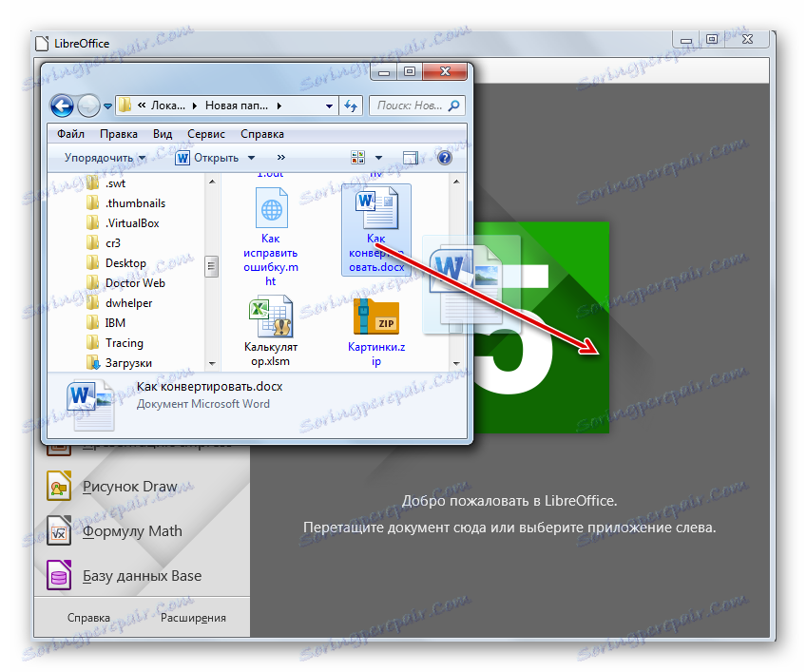Click Базу данных Base in Start Center
The height and width of the screenshot is (672, 807).
142,576
